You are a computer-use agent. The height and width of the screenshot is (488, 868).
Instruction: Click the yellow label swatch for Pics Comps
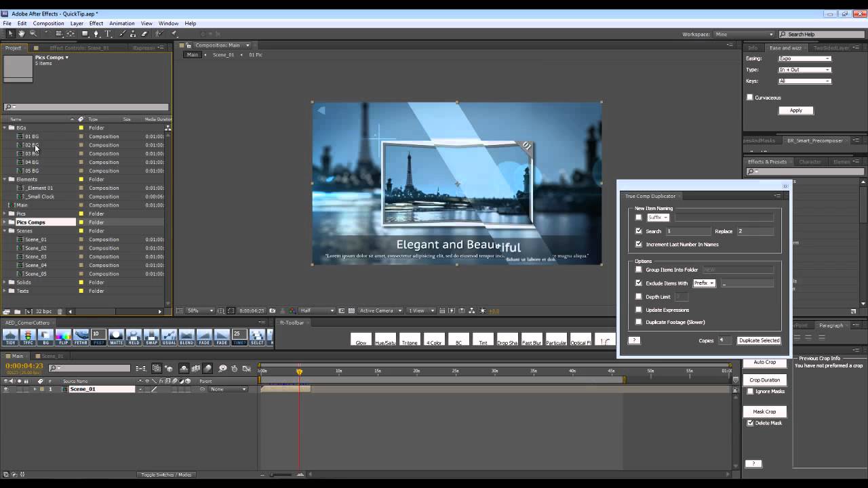tap(81, 222)
